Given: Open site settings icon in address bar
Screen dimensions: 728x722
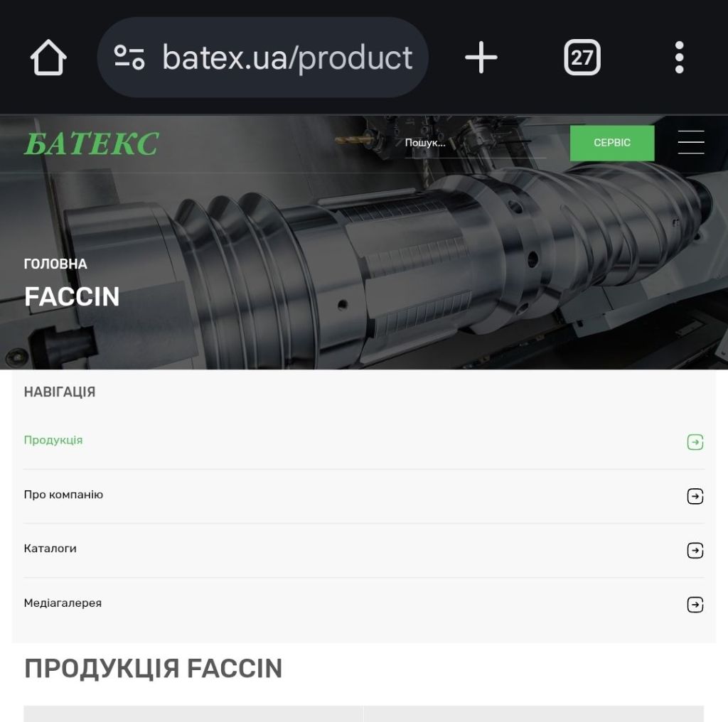Looking at the screenshot, I should click(x=129, y=58).
